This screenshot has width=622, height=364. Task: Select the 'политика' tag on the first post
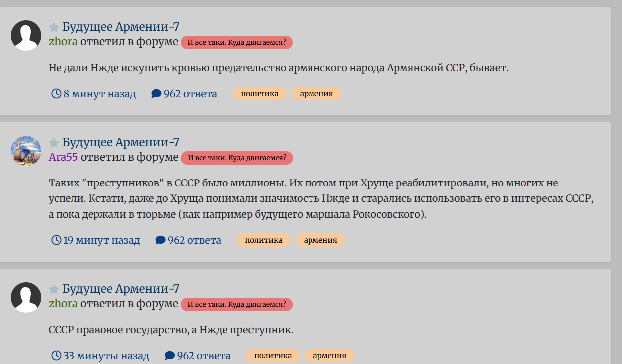260,93
